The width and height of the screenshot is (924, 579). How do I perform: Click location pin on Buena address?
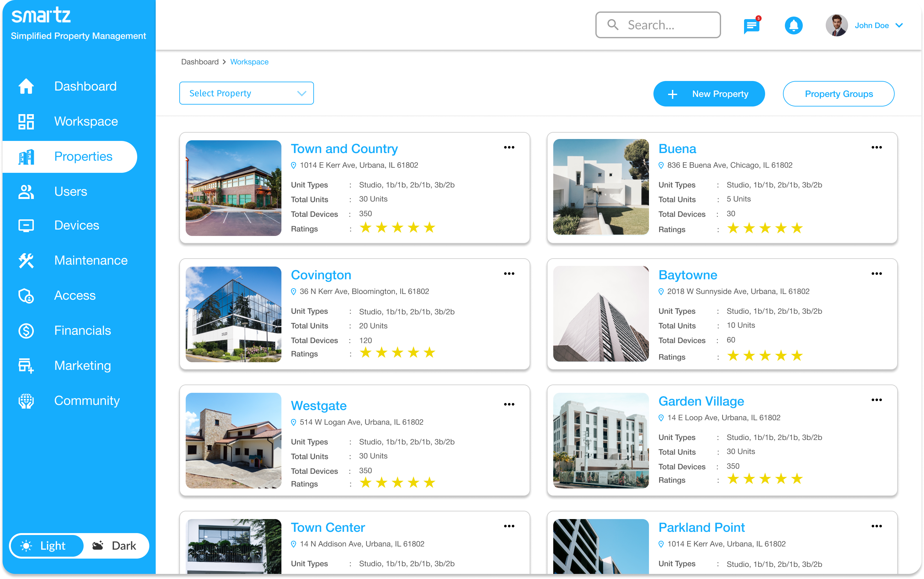[x=661, y=165]
